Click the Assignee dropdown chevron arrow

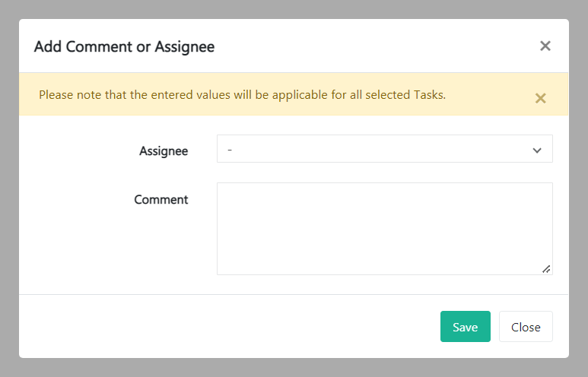click(537, 150)
